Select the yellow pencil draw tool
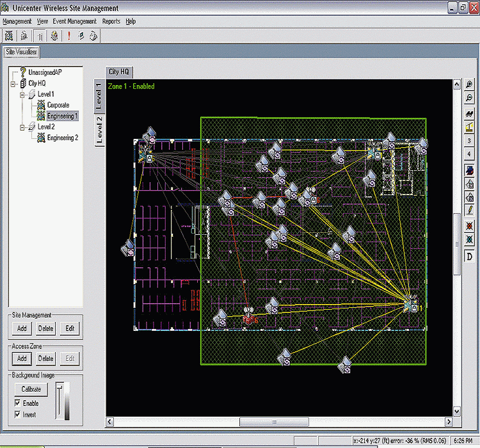480x448 pixels. 470,210
